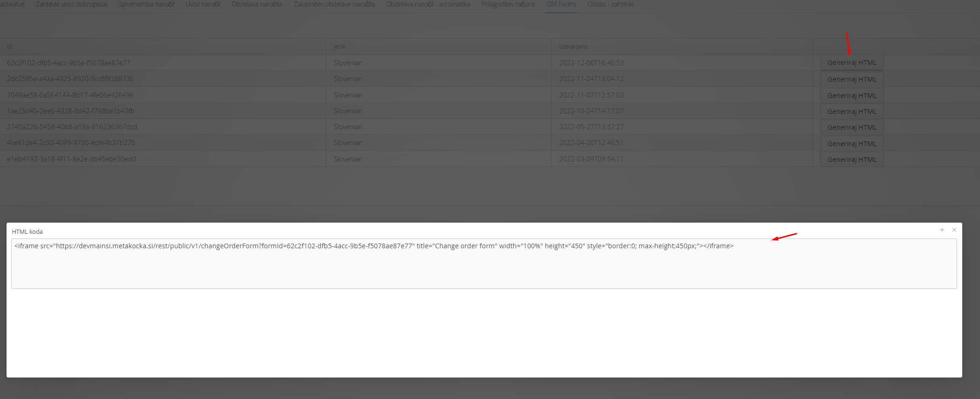Generate HTML for form 2dc2595e-a4aa-4925-8920-9cc8f8388736

pyautogui.click(x=852, y=79)
